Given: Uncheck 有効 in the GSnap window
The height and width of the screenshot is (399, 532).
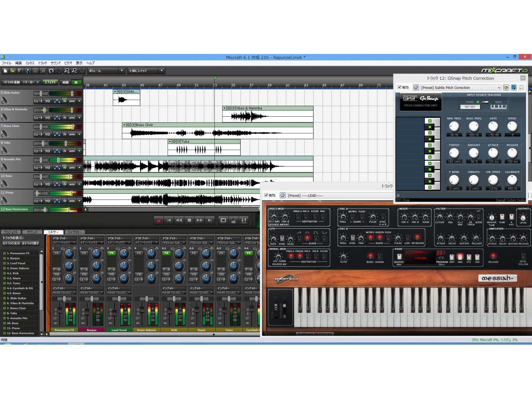Looking at the screenshot, I should click(399, 87).
